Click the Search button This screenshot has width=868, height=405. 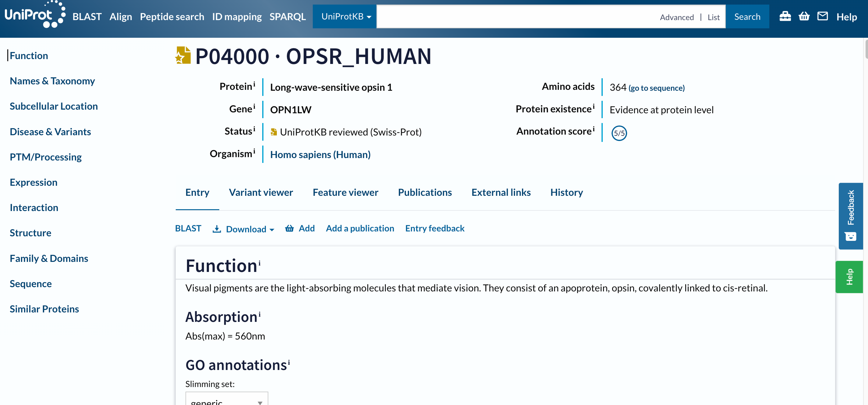point(747,16)
